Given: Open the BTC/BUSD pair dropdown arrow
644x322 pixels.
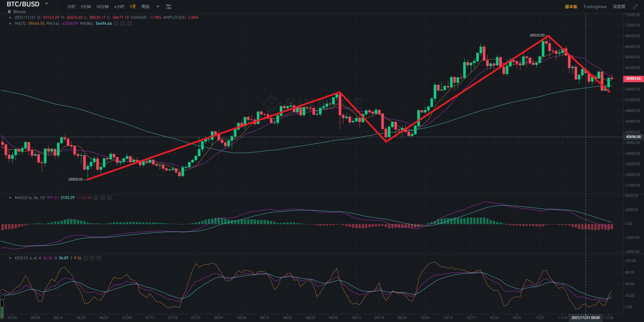Looking at the screenshot, I should [47, 4].
